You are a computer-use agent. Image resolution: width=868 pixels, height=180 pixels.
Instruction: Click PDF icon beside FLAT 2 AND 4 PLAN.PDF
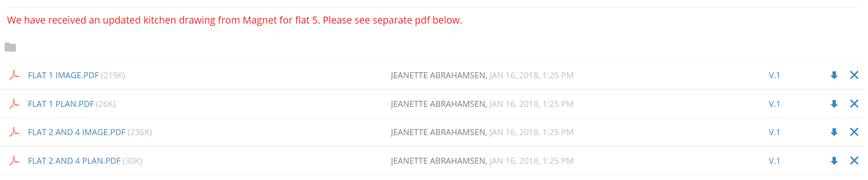(x=14, y=161)
